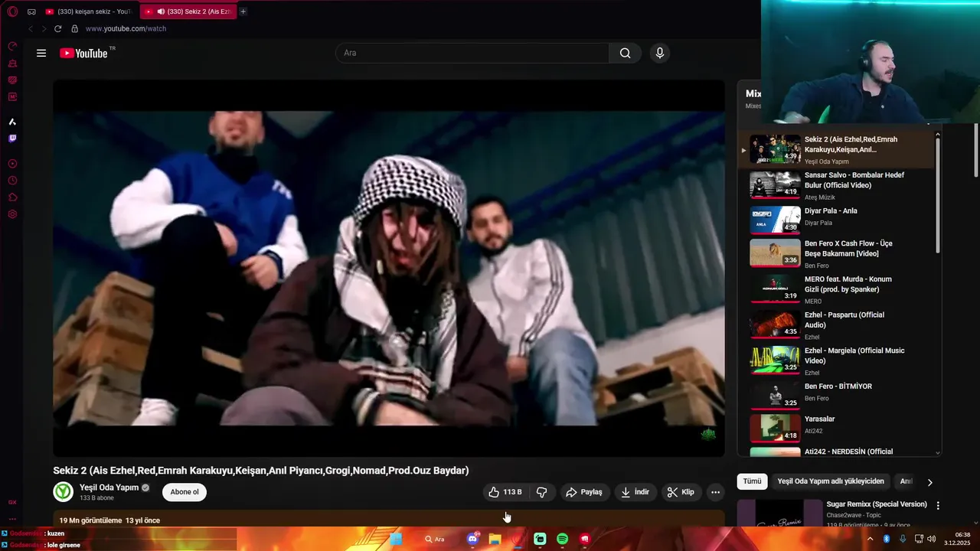Mute tab via speaker icon on Sekiz 2 tab
The height and width of the screenshot is (551, 980).
tap(161, 11)
